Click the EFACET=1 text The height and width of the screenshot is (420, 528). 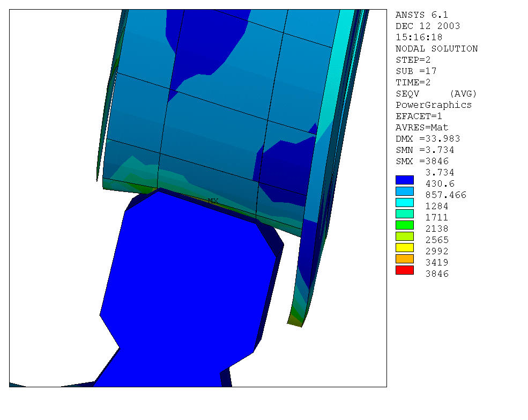(419, 116)
